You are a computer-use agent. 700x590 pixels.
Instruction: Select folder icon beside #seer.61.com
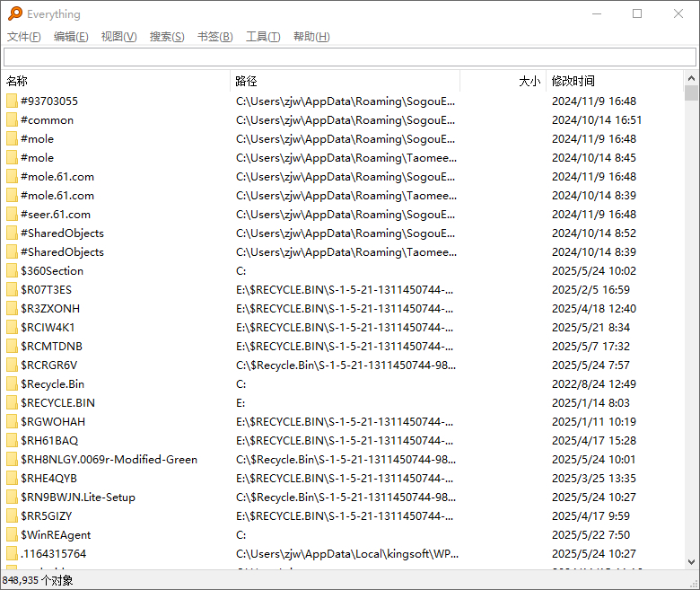(12, 215)
